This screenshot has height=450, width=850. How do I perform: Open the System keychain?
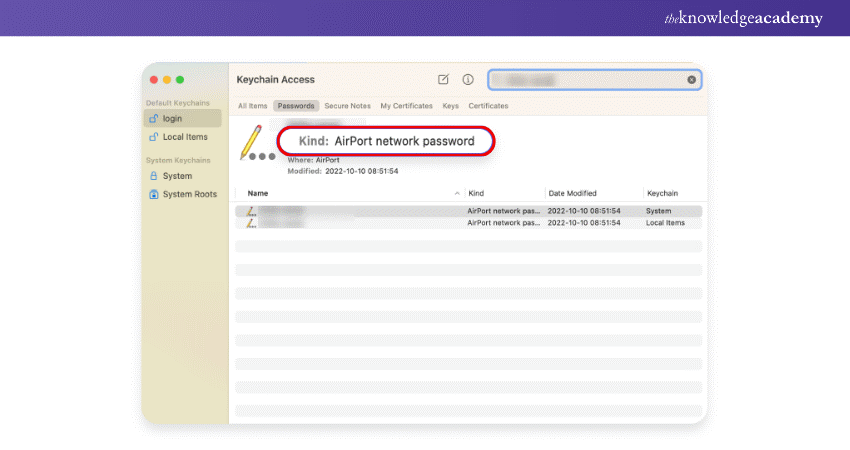click(177, 176)
